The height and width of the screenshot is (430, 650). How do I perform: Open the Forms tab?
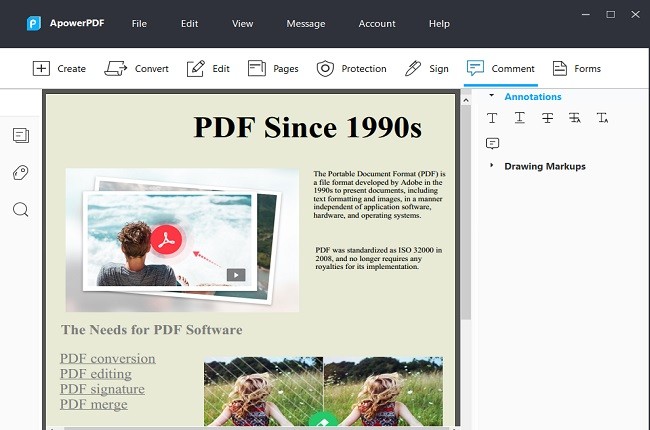(x=577, y=68)
